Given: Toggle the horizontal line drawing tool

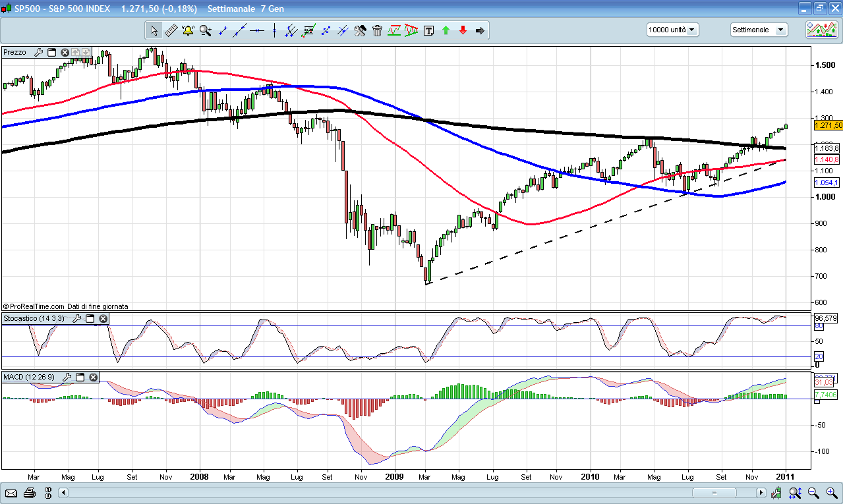Looking at the screenshot, I should 256,30.
